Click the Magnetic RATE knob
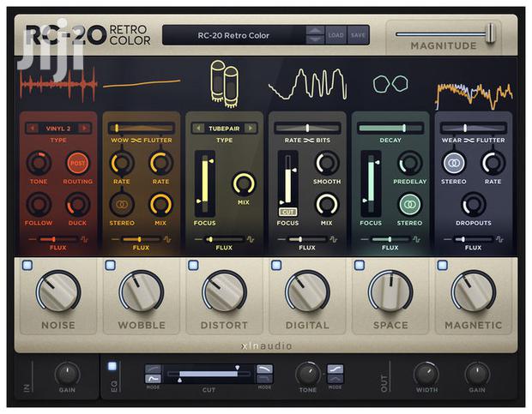532x414 pixels. coord(493,163)
